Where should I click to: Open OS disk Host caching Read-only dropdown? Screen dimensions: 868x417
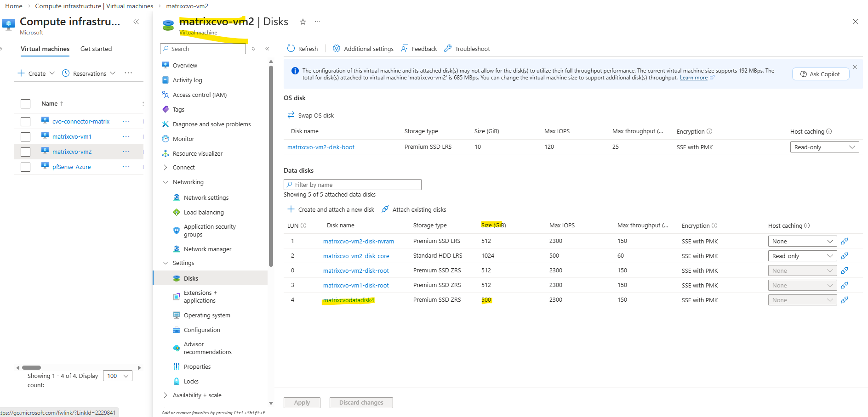[x=824, y=147]
